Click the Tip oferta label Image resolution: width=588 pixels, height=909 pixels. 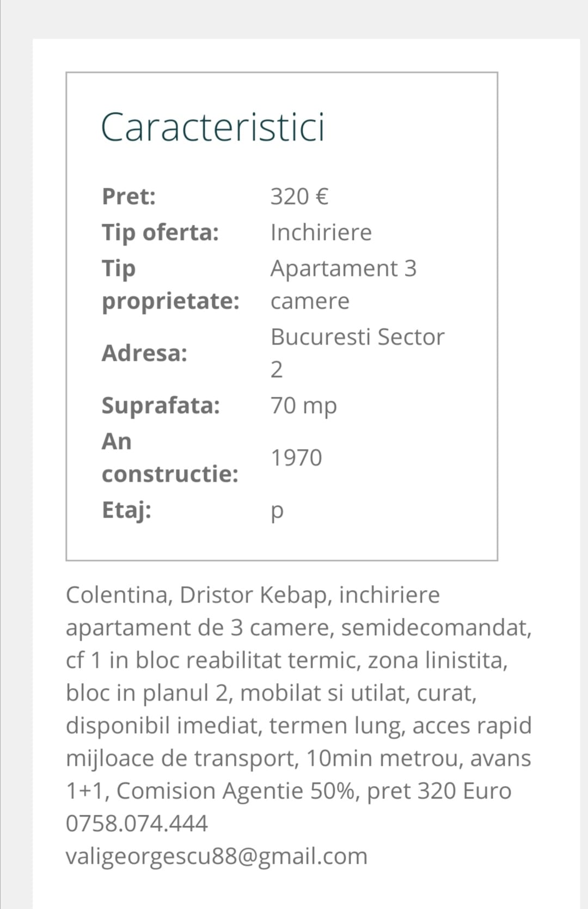tap(161, 232)
